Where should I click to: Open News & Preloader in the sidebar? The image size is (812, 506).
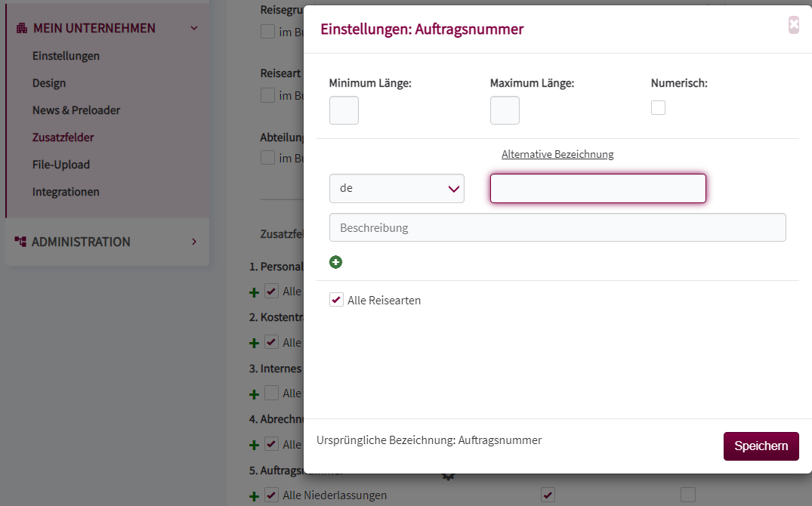click(76, 110)
